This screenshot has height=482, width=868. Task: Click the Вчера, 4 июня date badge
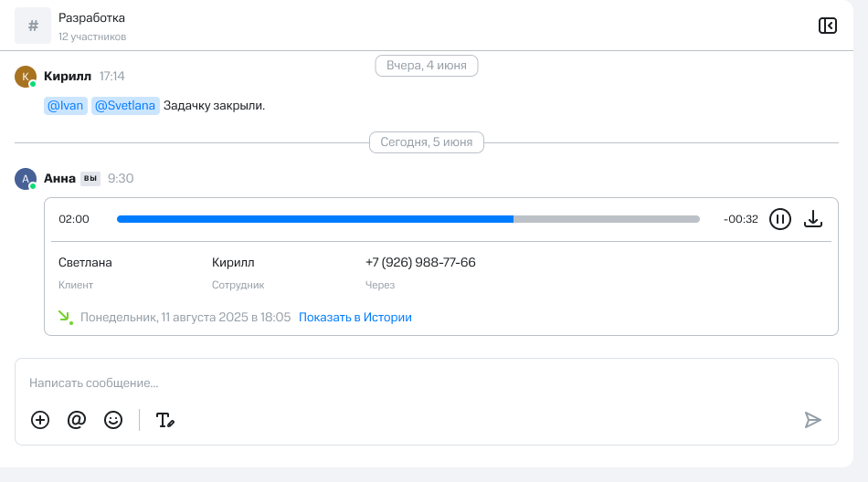coord(427,66)
